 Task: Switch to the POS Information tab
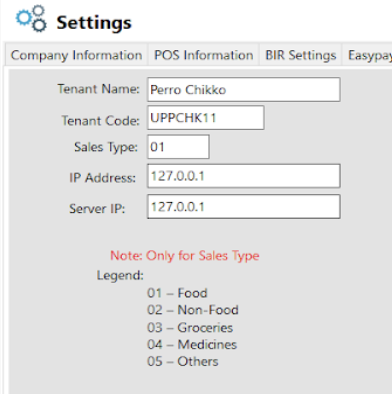coord(203,55)
